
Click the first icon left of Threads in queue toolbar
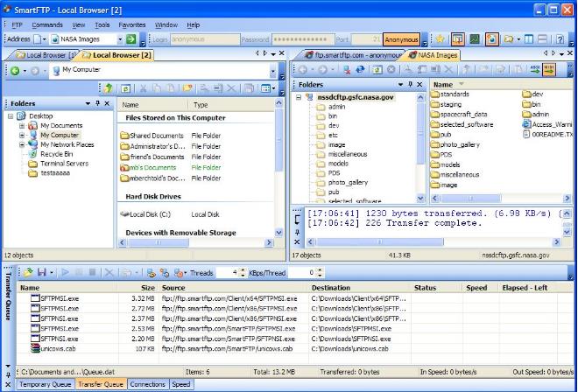(x=178, y=273)
